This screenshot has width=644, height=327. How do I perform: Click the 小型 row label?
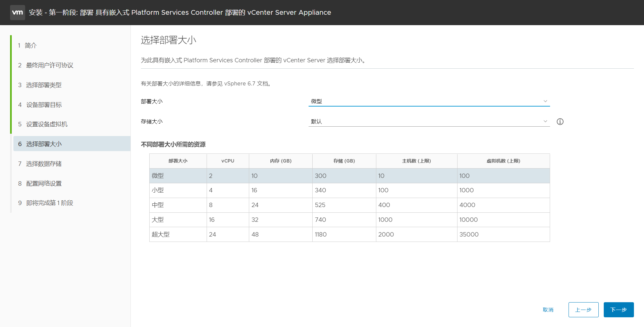pos(158,190)
